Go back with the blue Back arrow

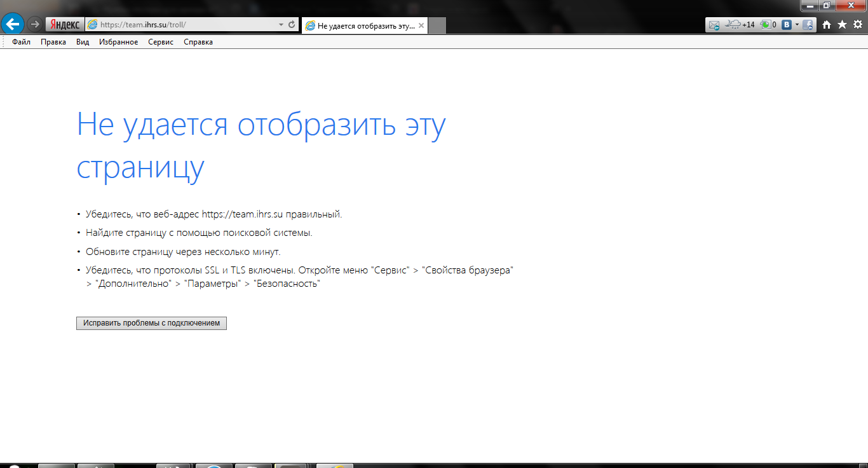point(13,25)
